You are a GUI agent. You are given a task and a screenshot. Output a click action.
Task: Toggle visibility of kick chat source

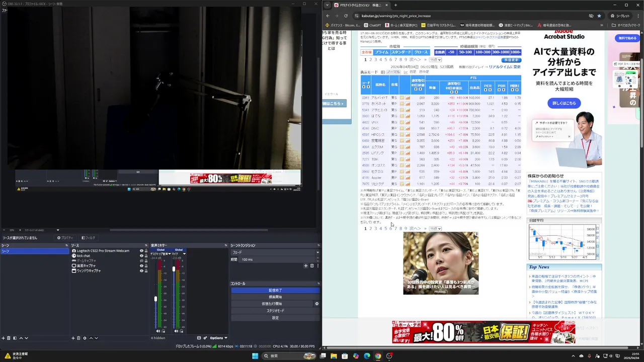click(x=141, y=255)
